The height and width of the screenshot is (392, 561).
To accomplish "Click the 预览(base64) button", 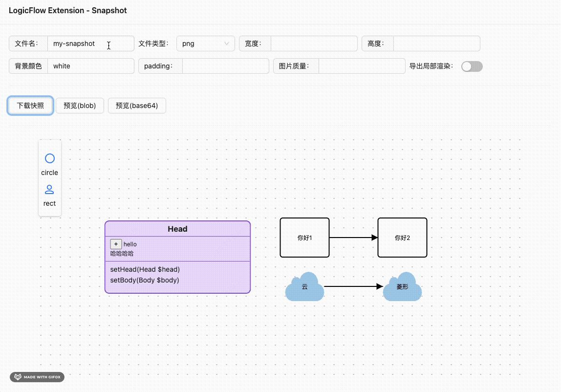I will [137, 105].
